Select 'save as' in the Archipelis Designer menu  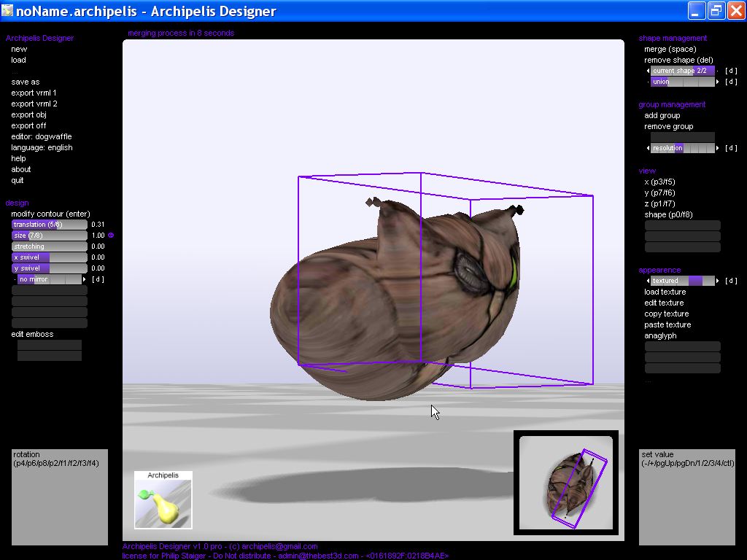(26, 82)
